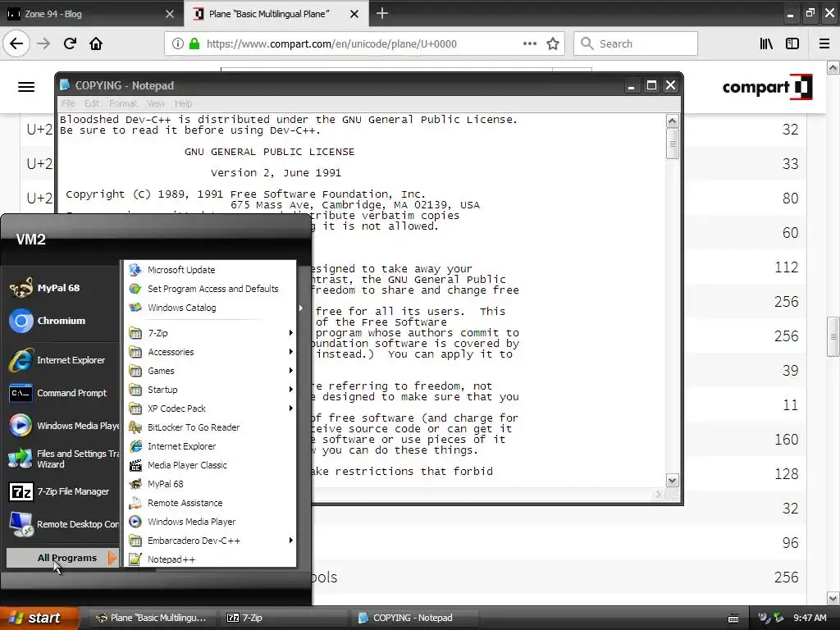This screenshot has height=630, width=840.
Task: Go to browser home page
Action: [x=96, y=43]
